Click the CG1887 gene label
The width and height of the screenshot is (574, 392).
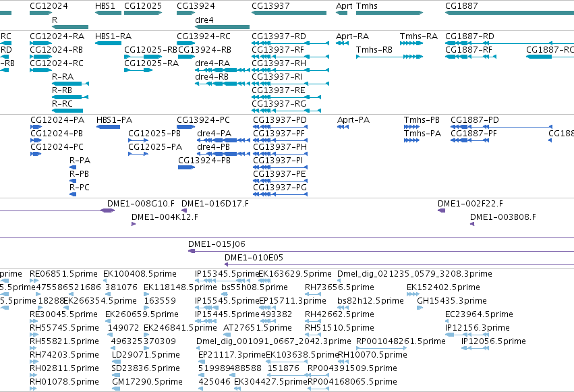(x=461, y=6)
